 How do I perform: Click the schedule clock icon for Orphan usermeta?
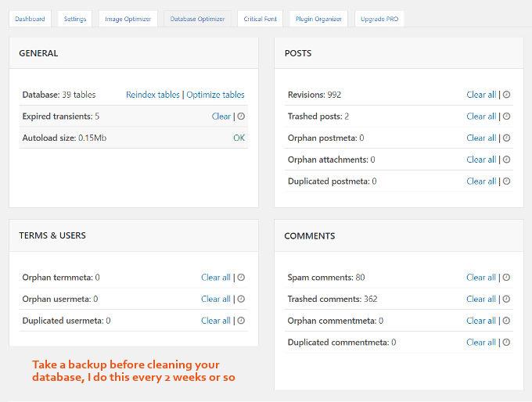[x=241, y=299]
